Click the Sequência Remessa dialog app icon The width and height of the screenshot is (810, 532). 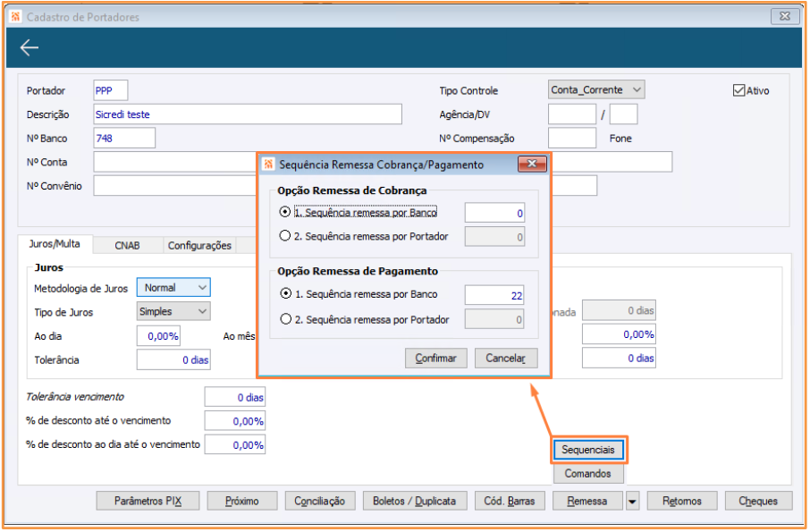tap(268, 165)
